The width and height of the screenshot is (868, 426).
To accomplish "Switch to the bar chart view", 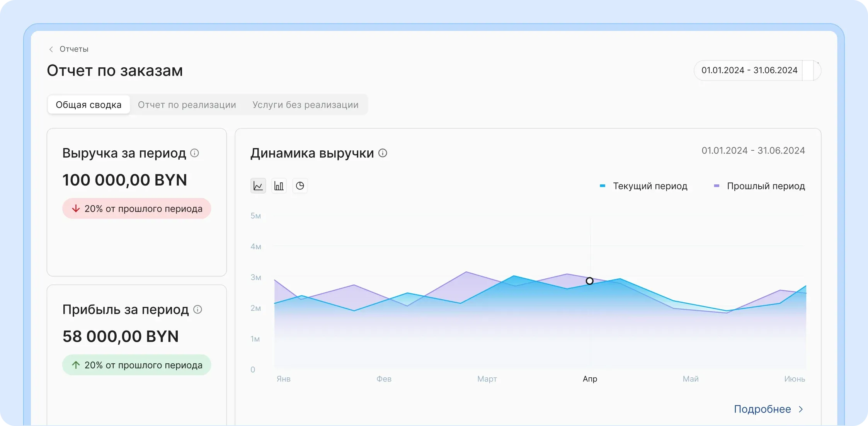I will (279, 186).
